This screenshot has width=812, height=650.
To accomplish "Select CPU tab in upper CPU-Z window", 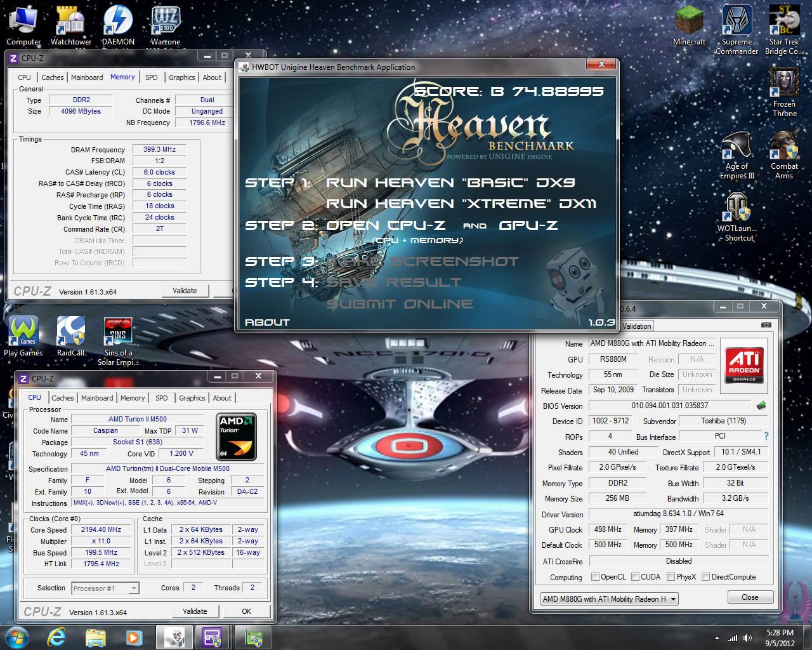I will click(24, 77).
